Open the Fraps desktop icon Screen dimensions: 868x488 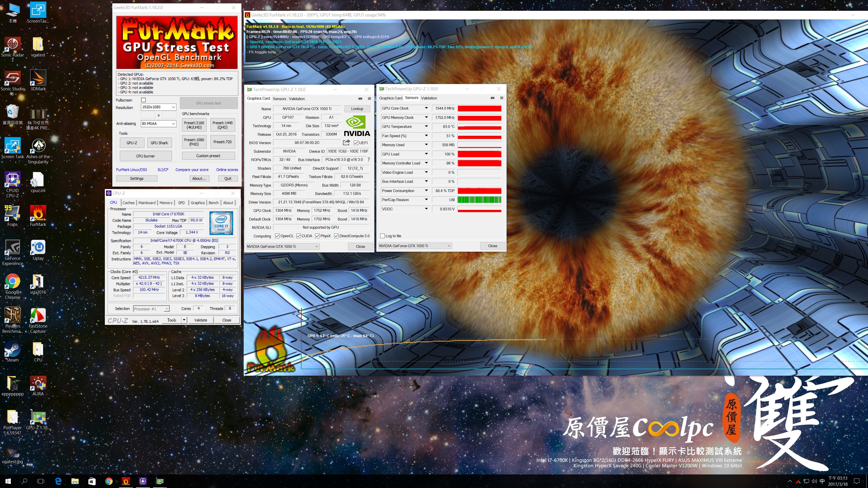[x=12, y=216]
